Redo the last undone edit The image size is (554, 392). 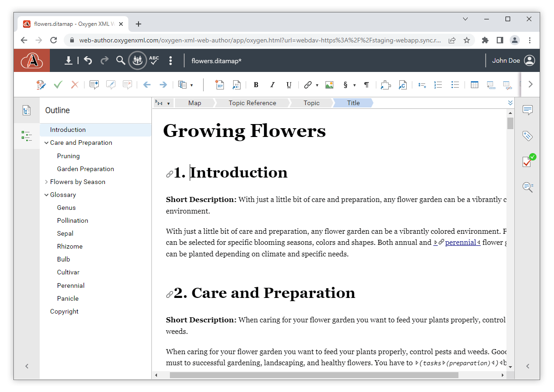click(105, 60)
